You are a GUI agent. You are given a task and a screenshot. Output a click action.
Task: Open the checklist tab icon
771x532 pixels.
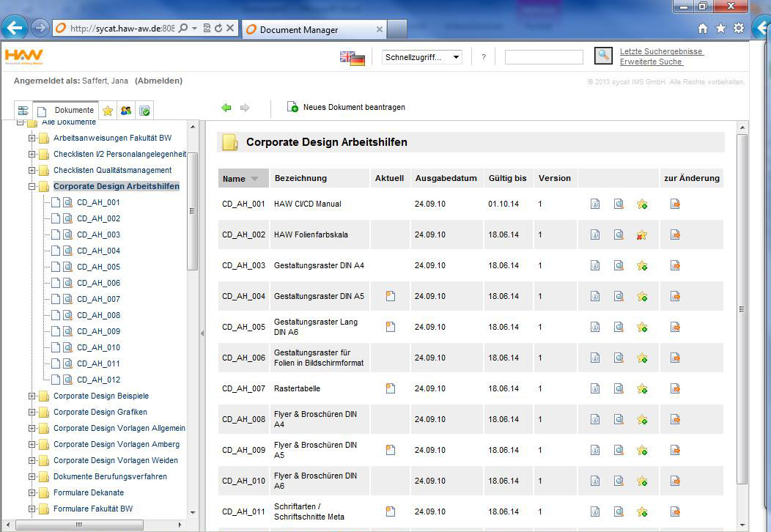pos(144,111)
